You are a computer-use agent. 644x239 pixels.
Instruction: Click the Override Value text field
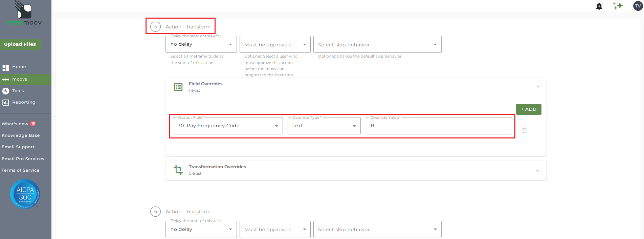[439, 126]
